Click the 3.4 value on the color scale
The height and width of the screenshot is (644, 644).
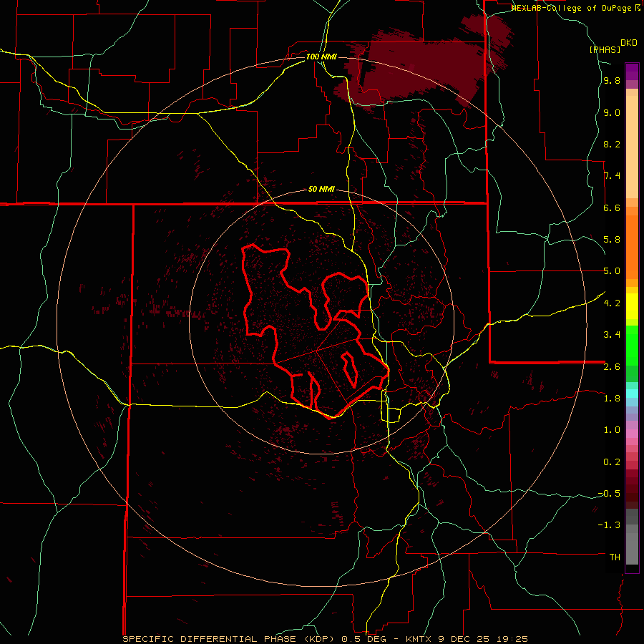[x=612, y=334]
